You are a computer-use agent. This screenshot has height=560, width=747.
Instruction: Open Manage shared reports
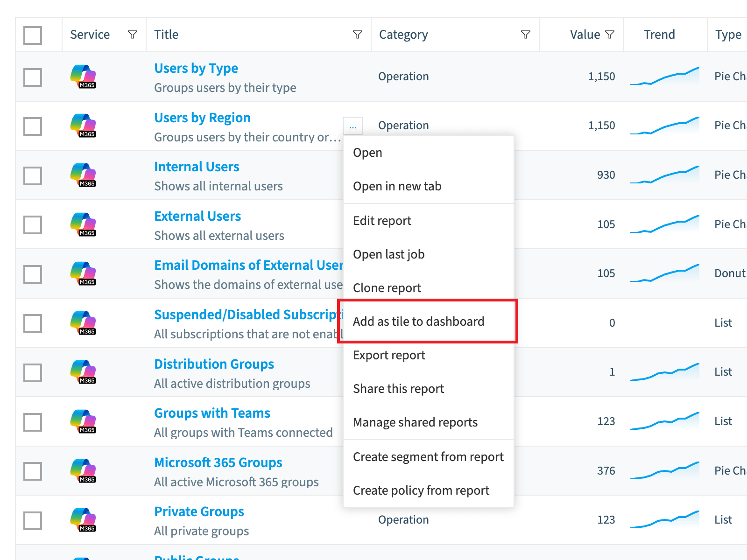[x=429, y=422]
